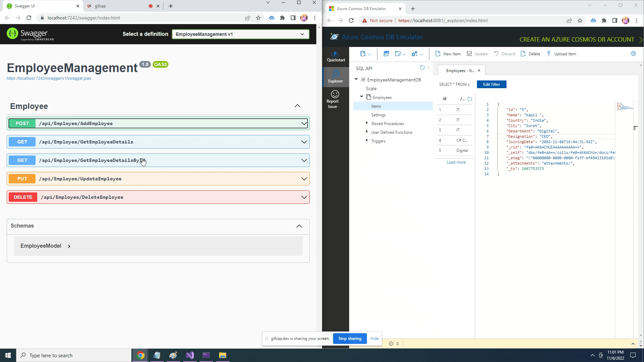Click Load more in the items list
The height and width of the screenshot is (362, 644).
pyautogui.click(x=456, y=162)
